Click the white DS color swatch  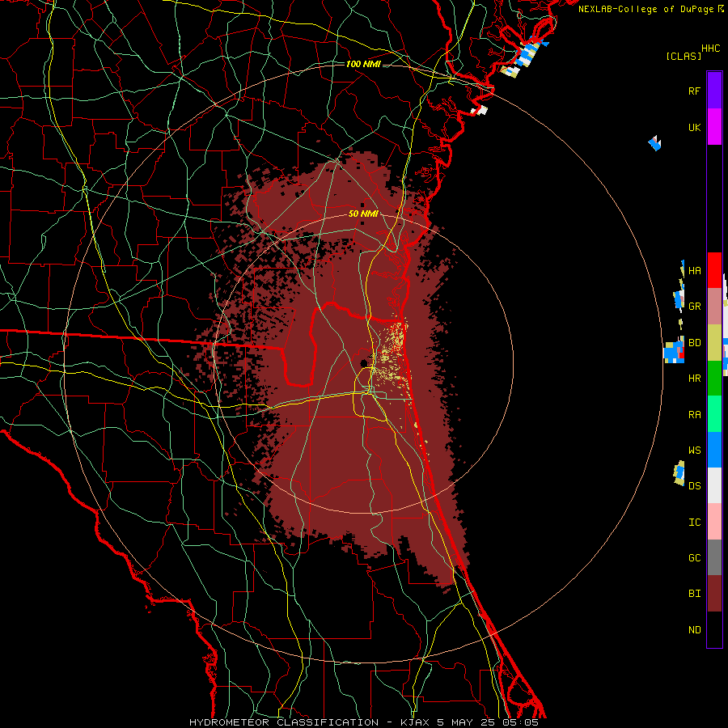[x=714, y=485]
